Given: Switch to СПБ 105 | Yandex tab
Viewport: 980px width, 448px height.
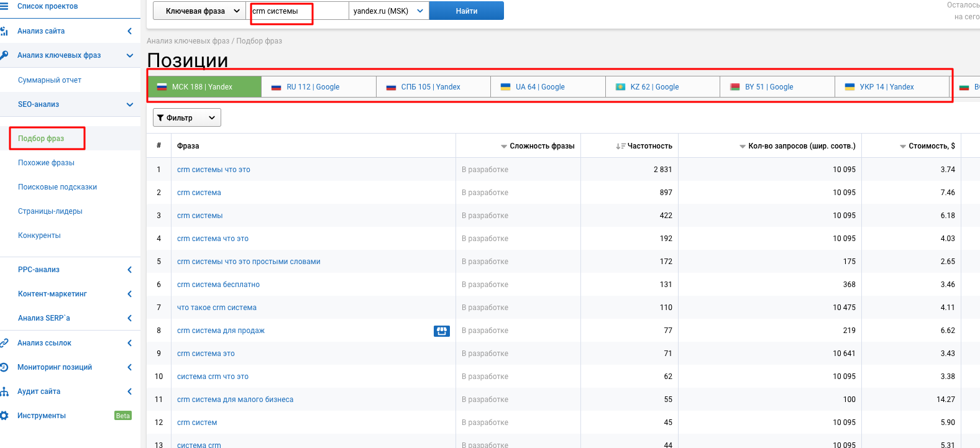Looking at the screenshot, I should 433,87.
